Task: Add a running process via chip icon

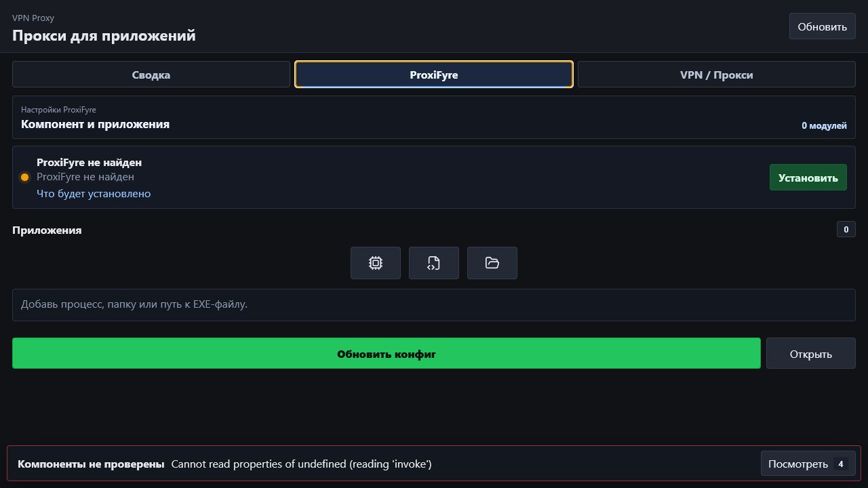Action: pos(376,263)
